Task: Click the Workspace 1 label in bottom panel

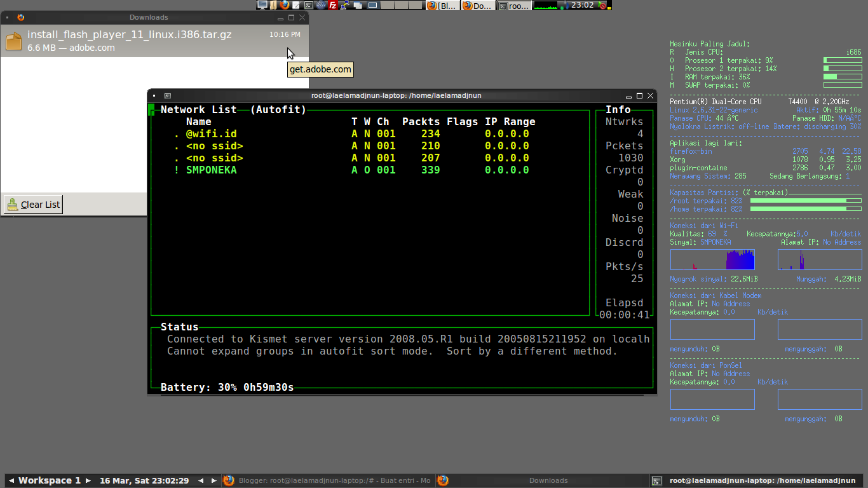Action: click(50, 480)
